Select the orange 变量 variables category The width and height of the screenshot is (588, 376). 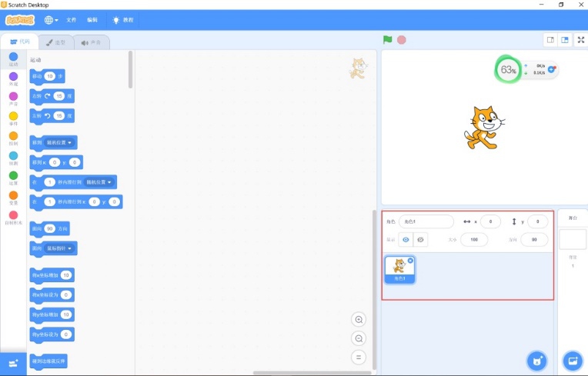(x=13, y=198)
